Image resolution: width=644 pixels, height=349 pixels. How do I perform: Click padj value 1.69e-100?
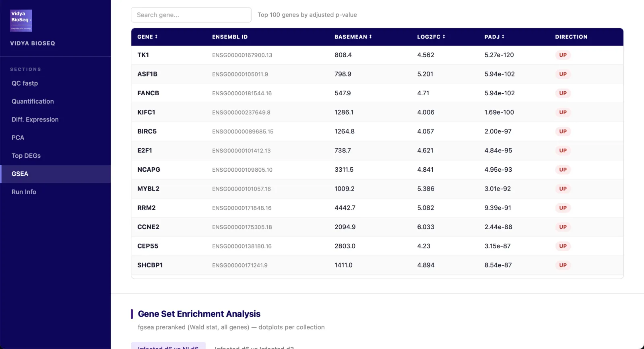499,112
